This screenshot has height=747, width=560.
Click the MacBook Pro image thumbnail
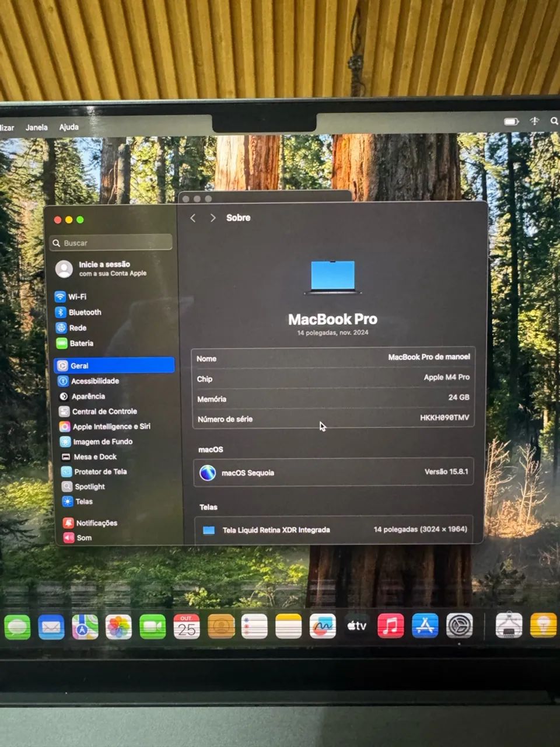[x=332, y=277]
